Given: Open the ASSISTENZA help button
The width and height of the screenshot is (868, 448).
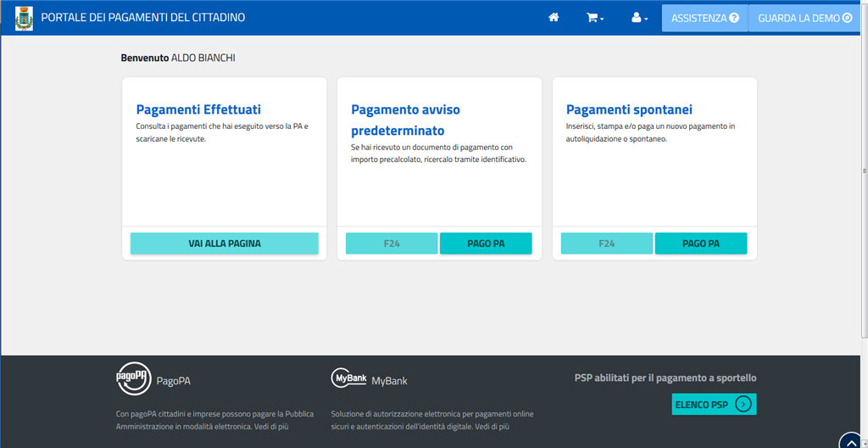Looking at the screenshot, I should (704, 18).
